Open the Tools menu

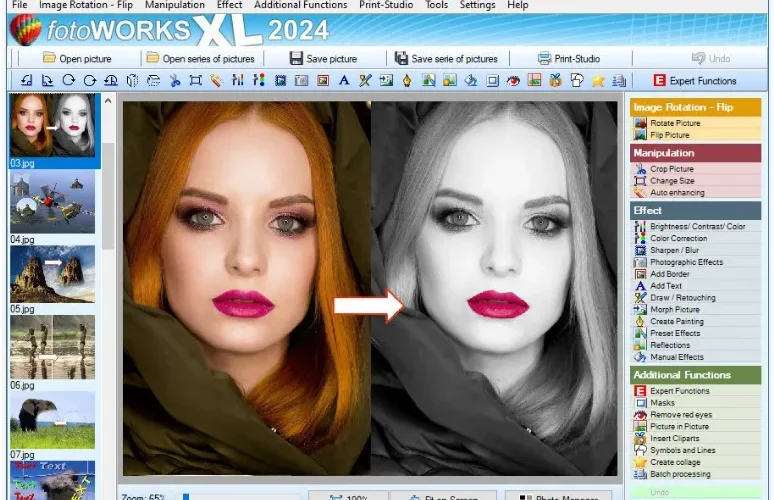coord(436,5)
